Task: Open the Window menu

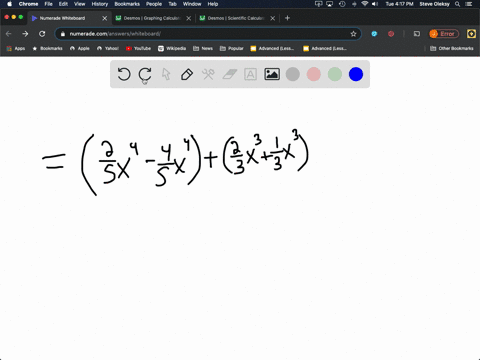Action: pos(192,4)
